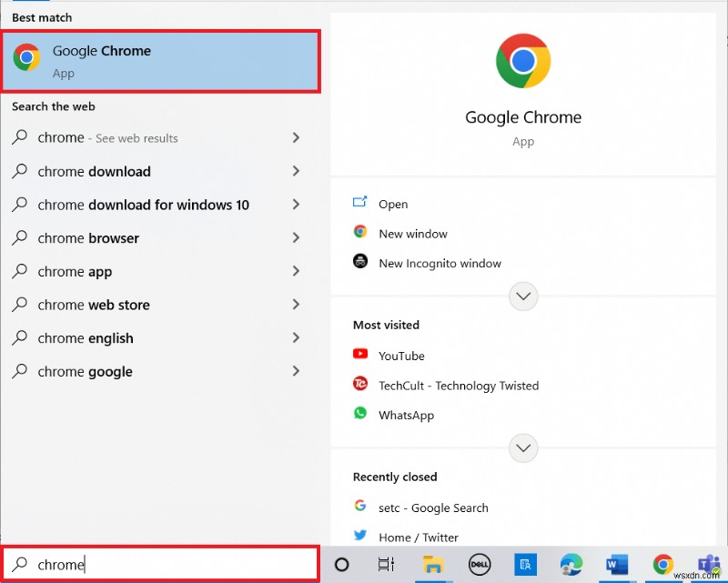Launch Google Chrome from the Best match
728x583 pixels.
[x=161, y=61]
